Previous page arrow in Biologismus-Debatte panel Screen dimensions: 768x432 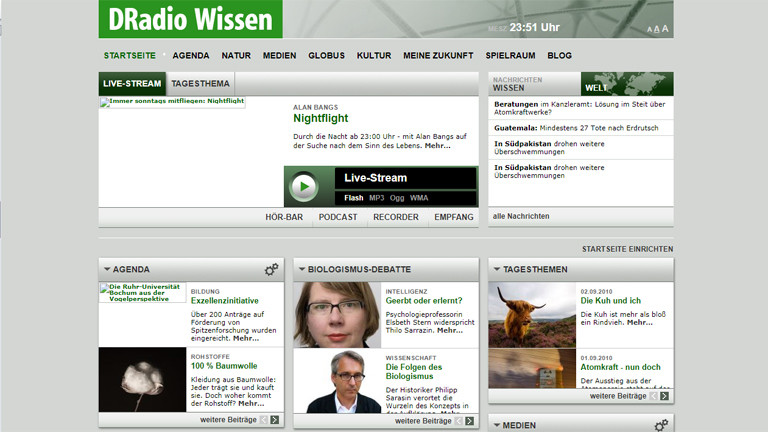[x=459, y=421]
